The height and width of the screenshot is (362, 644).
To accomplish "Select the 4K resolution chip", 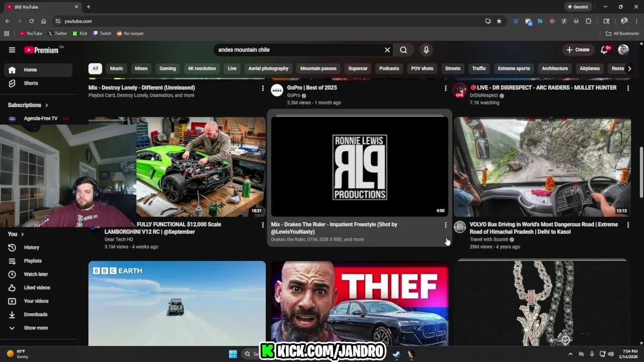I will (202, 68).
